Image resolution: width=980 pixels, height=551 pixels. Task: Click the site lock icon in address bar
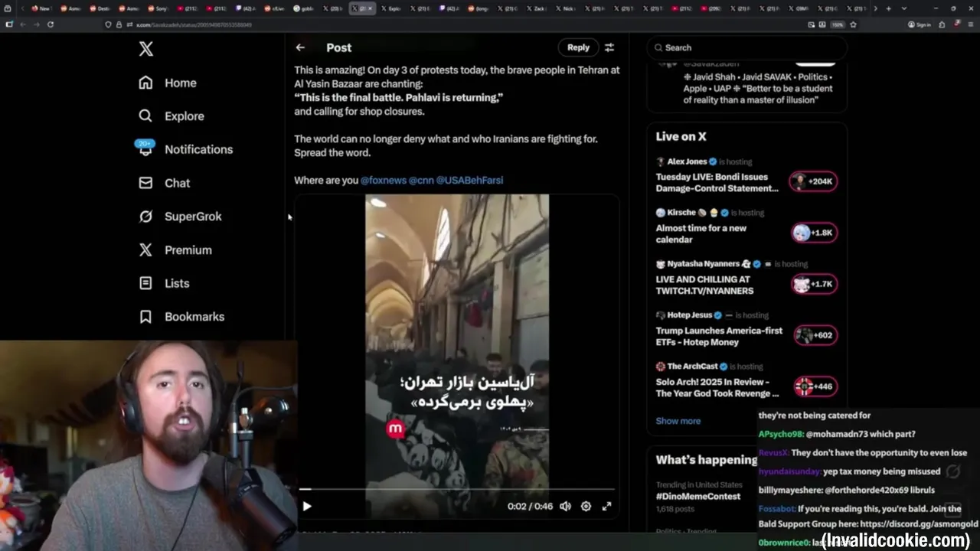(x=119, y=24)
